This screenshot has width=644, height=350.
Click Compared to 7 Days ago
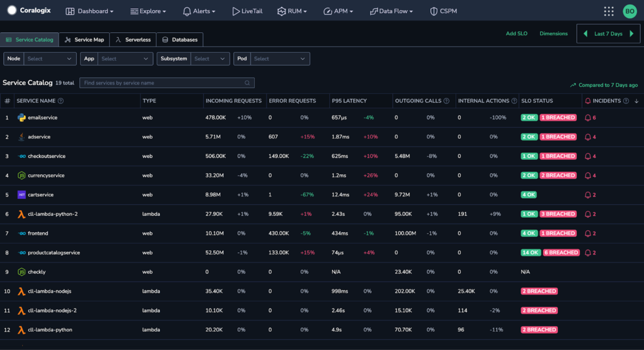point(604,85)
